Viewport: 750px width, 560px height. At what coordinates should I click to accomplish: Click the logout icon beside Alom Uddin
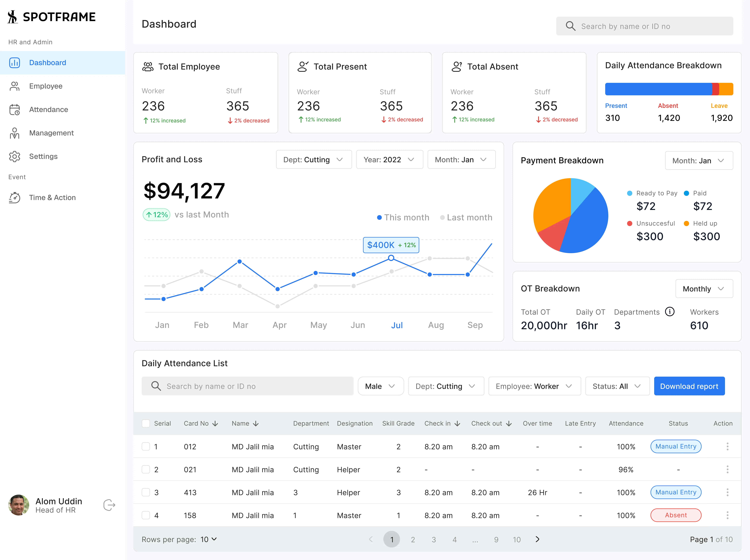point(109,505)
